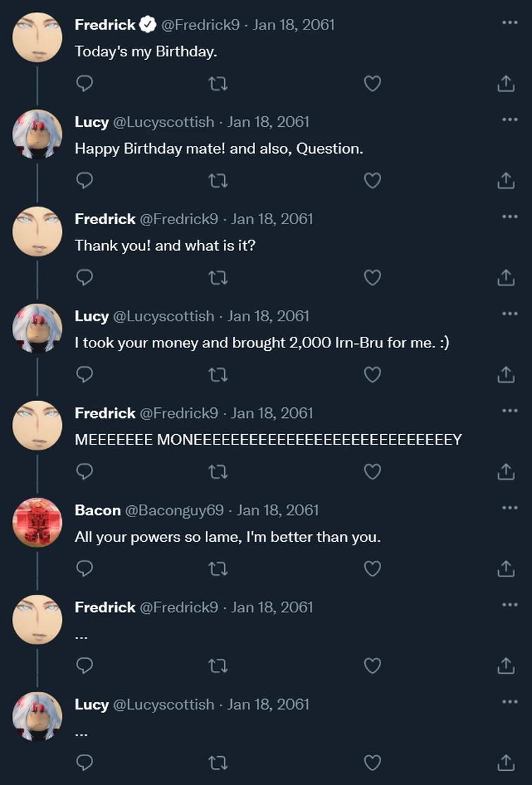Image resolution: width=532 pixels, height=785 pixels.
Task: Click Lucy's profile avatar picture
Action: [x=37, y=133]
